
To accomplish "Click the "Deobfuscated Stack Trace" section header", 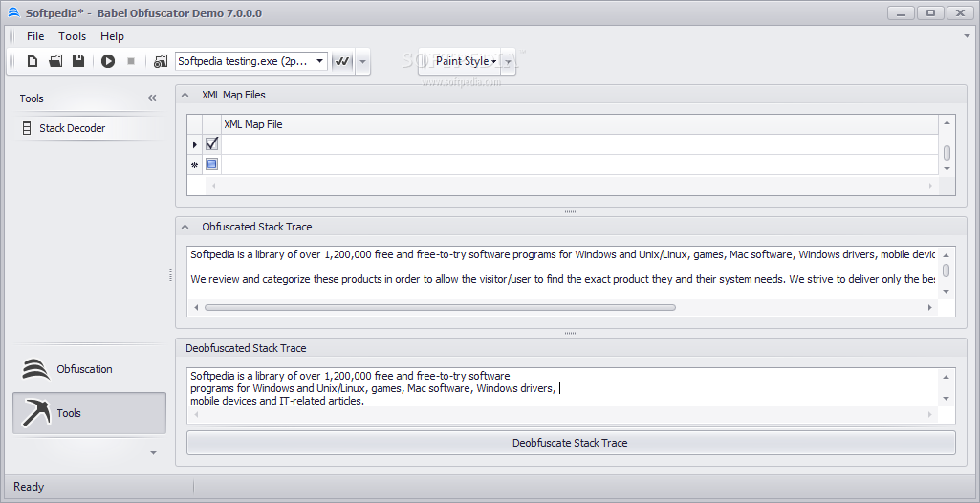I will [x=571, y=347].
